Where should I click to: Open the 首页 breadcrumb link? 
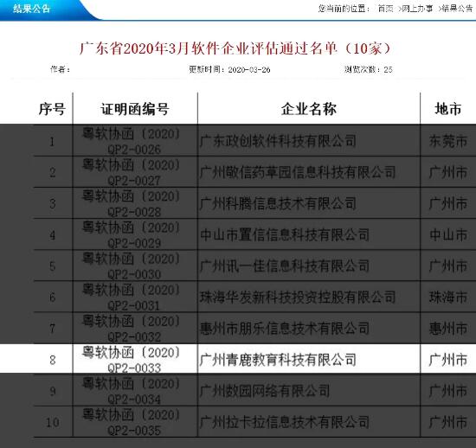(385, 9)
